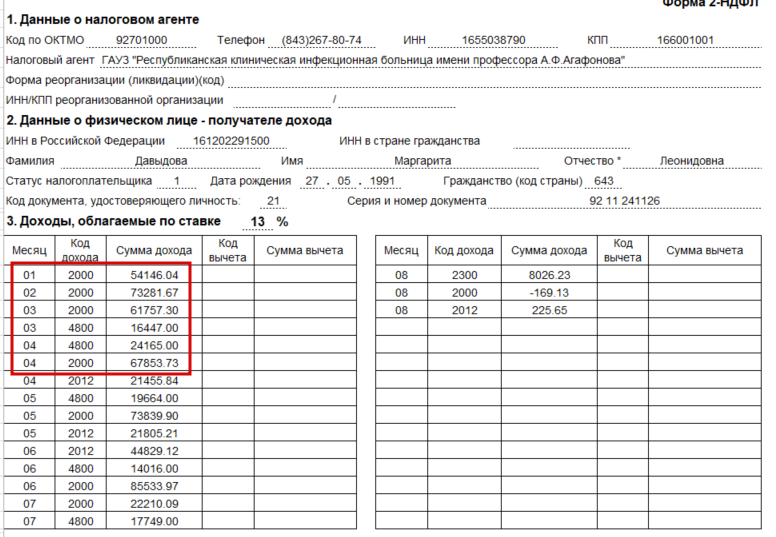Image resolution: width=776 pixels, height=537 pixels.
Task: Click the income amount 21455.84
Action: pyautogui.click(x=154, y=381)
